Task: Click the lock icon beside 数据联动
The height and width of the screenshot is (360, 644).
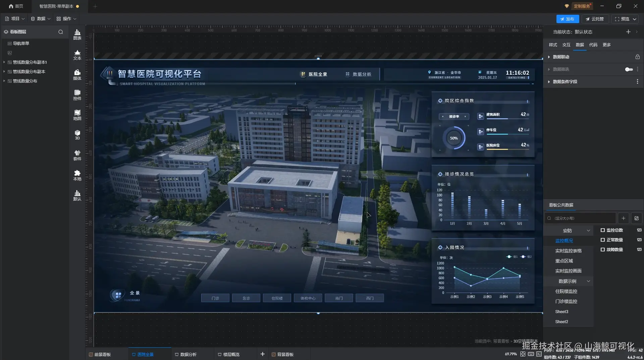Action: 637,57
